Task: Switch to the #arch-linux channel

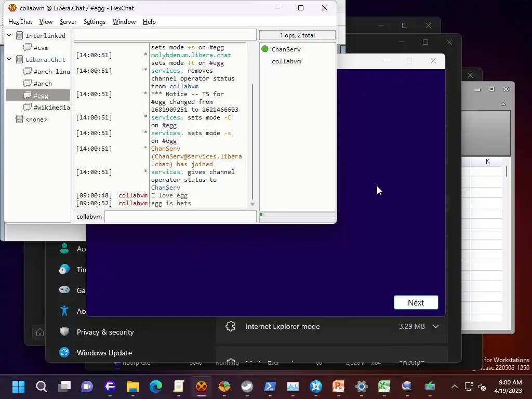Action: click(x=51, y=72)
